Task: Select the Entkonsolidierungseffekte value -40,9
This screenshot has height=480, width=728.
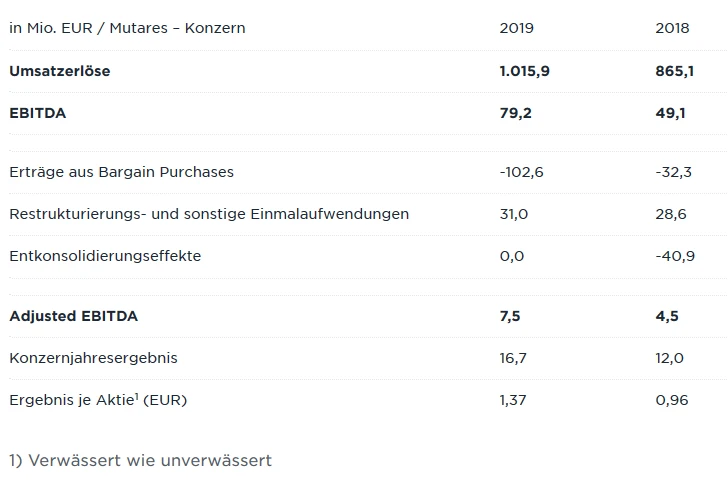Action: 675,256
